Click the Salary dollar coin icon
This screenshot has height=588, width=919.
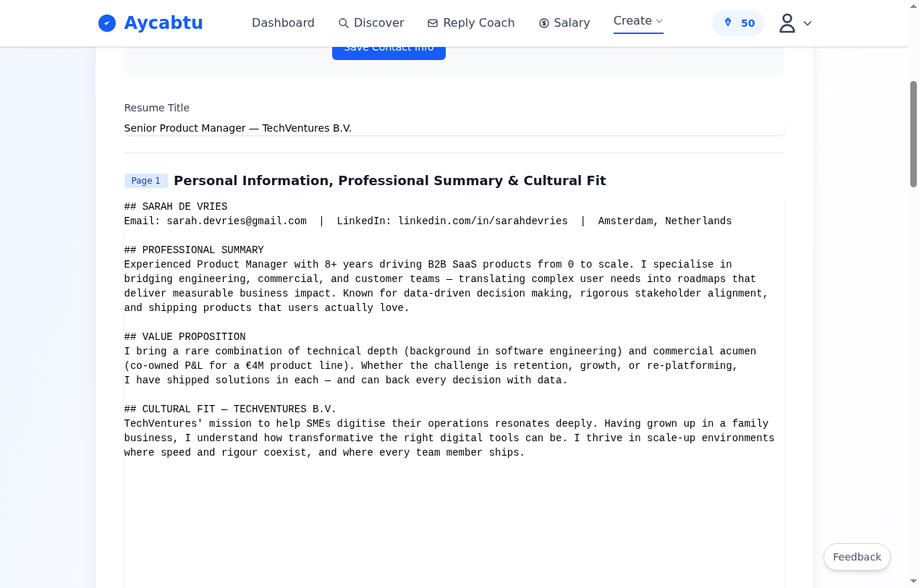pos(544,23)
